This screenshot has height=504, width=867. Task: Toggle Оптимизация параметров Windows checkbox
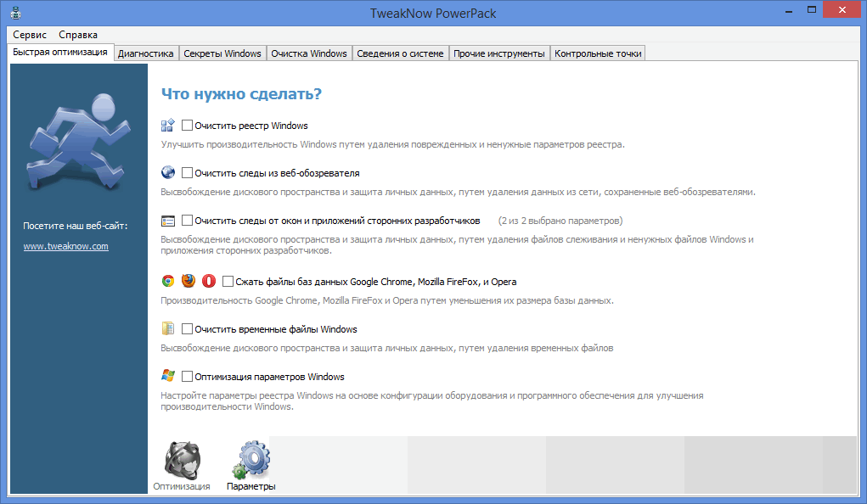(x=188, y=377)
